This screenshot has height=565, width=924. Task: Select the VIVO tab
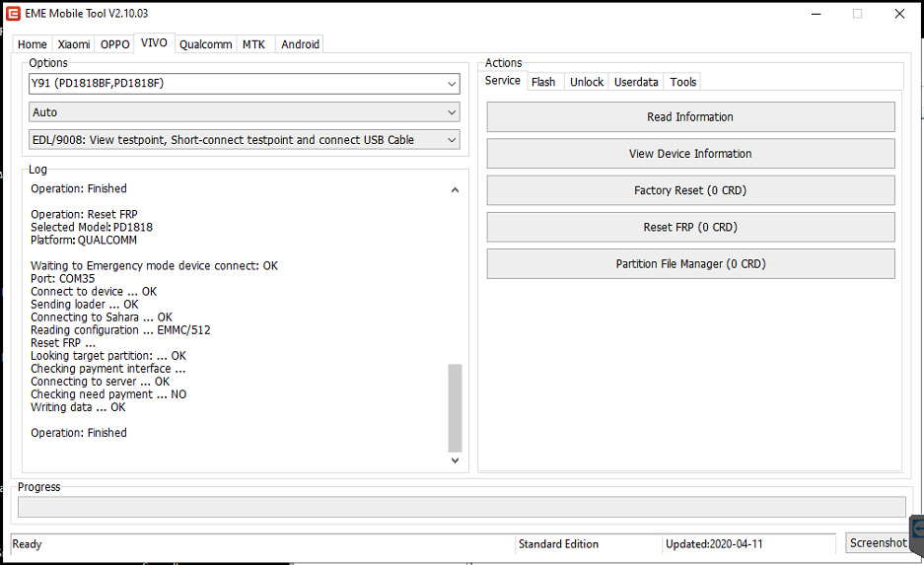coord(154,43)
